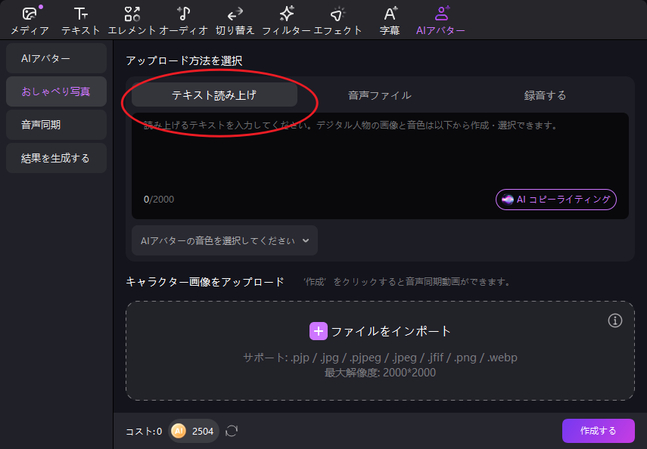Viewport: 647px width, 449px height.
Task: Select AIアバター in the left sidebar
Action: pyautogui.click(x=55, y=59)
